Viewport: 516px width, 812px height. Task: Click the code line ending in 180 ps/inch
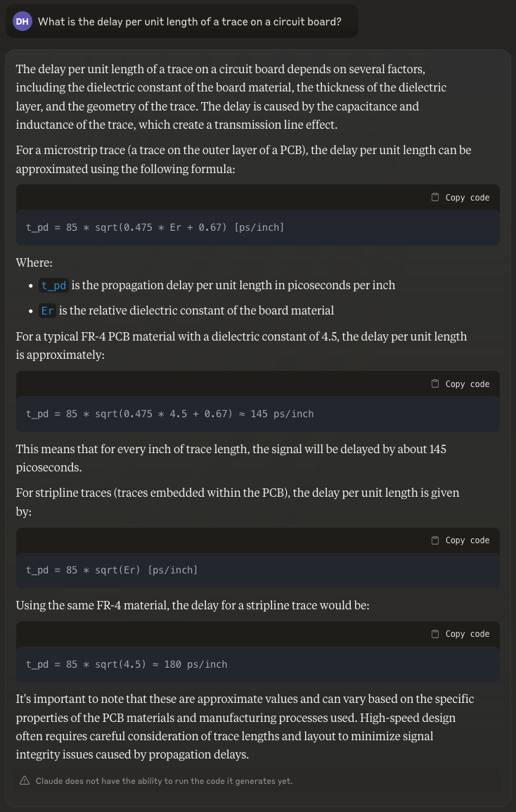tap(127, 664)
